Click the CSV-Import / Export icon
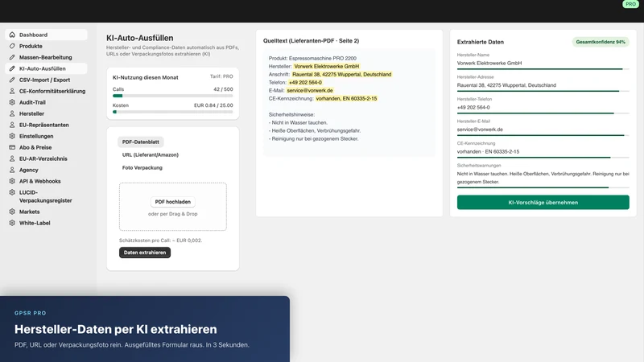 tap(12, 80)
